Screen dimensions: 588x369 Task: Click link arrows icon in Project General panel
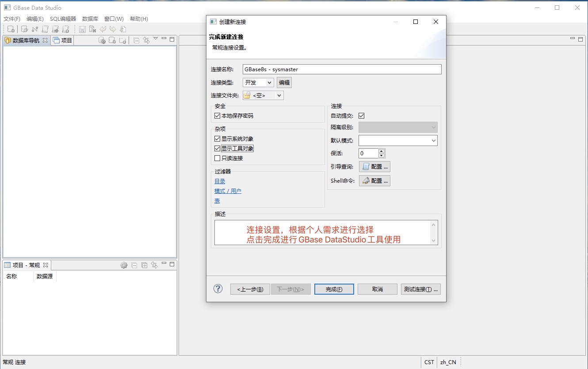pyautogui.click(x=154, y=265)
